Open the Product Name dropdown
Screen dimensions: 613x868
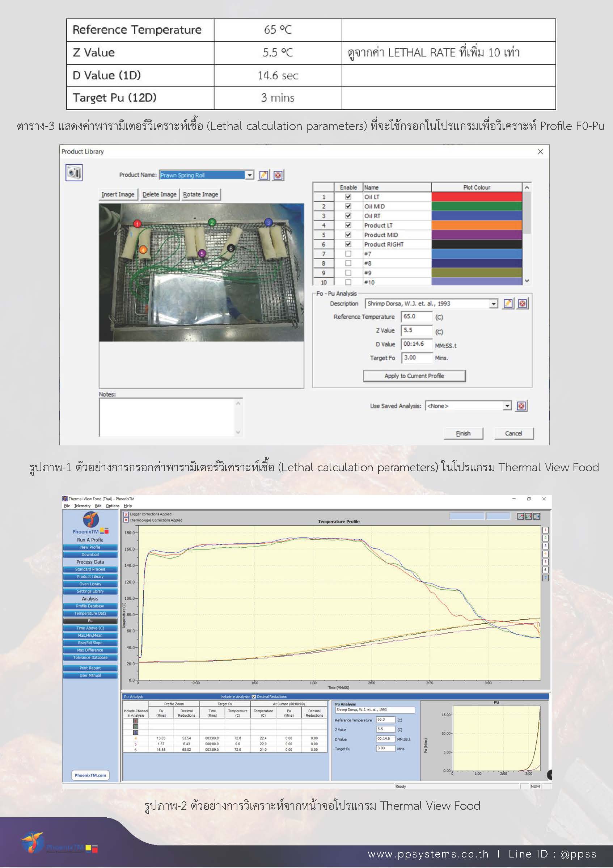pos(250,175)
